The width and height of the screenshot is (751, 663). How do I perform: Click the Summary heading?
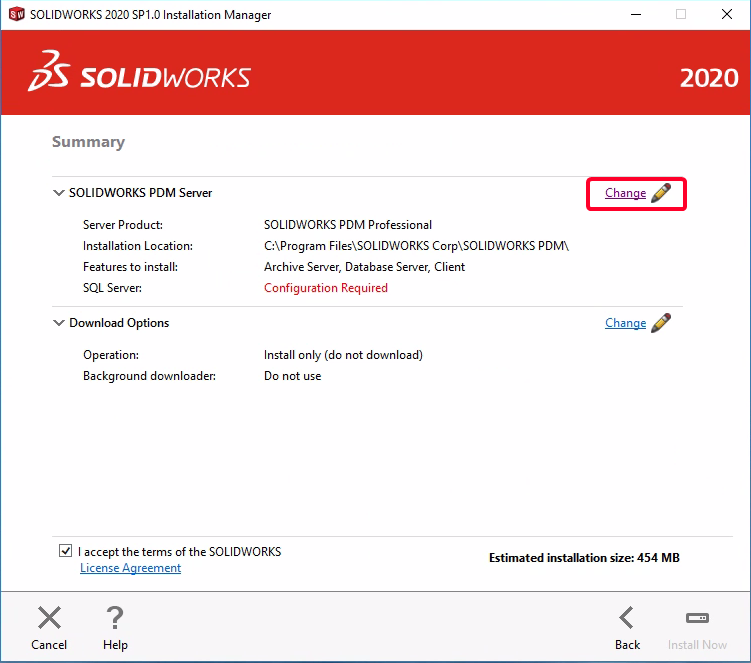88,142
